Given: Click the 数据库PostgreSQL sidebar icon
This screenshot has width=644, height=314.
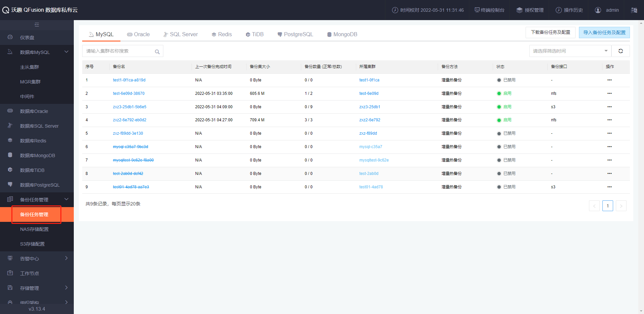Looking at the screenshot, I should [x=10, y=184].
